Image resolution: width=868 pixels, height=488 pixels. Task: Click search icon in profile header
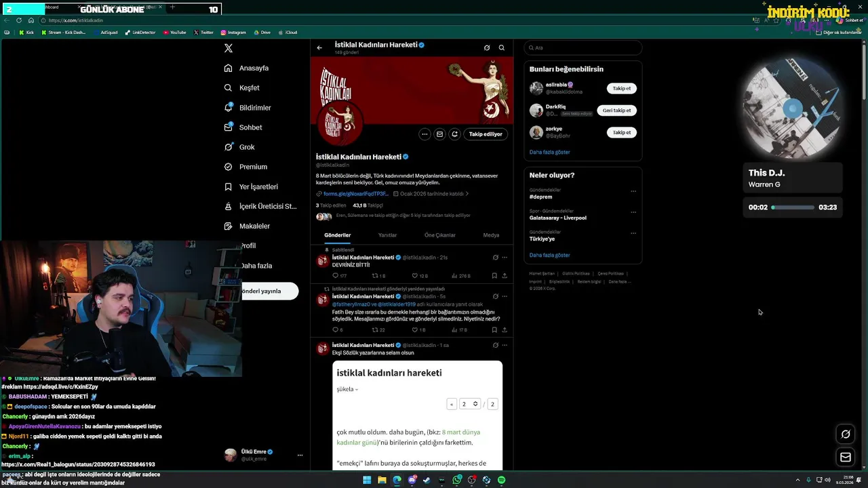[502, 48]
